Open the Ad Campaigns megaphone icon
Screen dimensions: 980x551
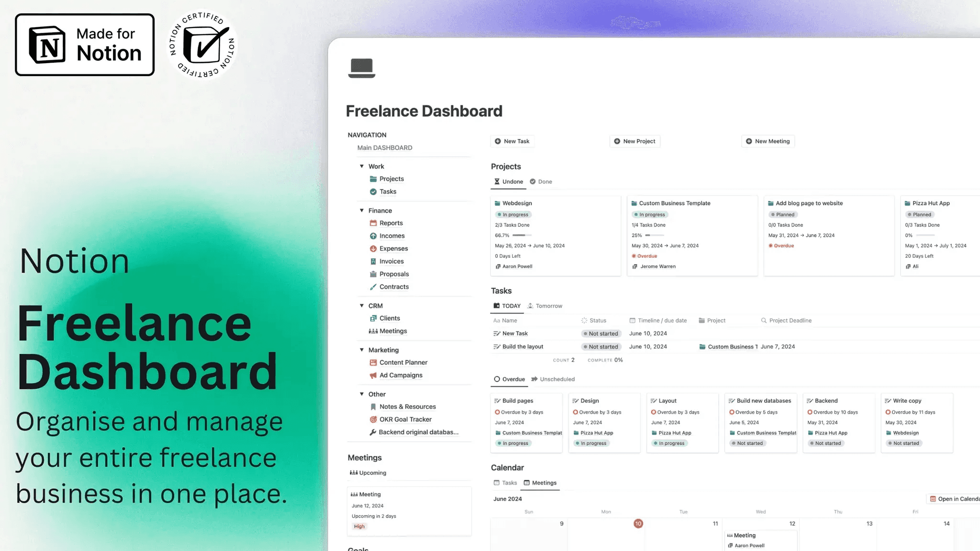point(373,375)
